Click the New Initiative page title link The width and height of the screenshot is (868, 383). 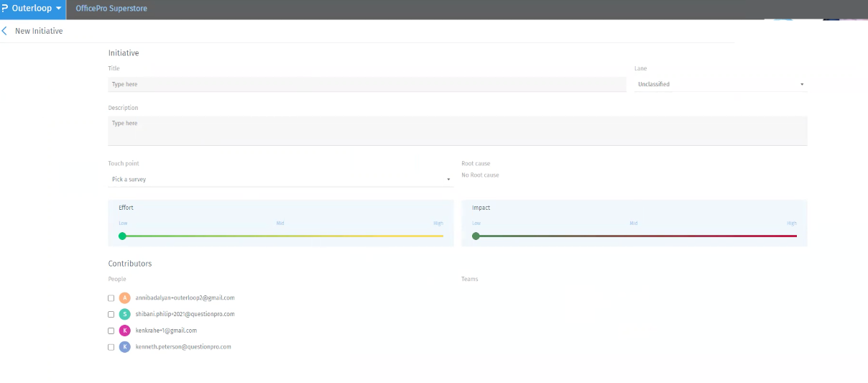click(x=39, y=31)
